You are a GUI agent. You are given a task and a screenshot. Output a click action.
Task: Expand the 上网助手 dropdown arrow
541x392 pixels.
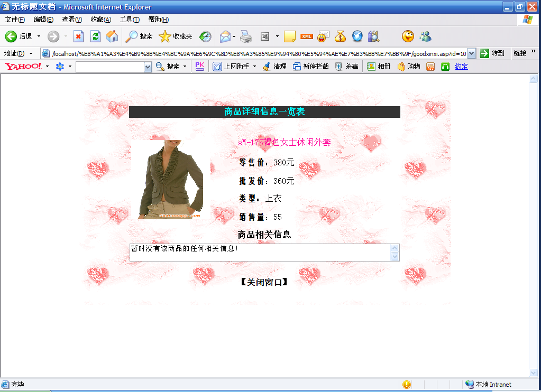click(x=254, y=66)
